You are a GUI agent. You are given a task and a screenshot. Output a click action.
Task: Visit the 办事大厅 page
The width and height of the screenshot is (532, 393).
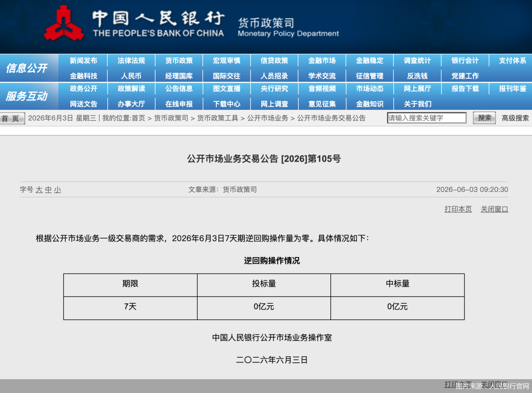[131, 104]
